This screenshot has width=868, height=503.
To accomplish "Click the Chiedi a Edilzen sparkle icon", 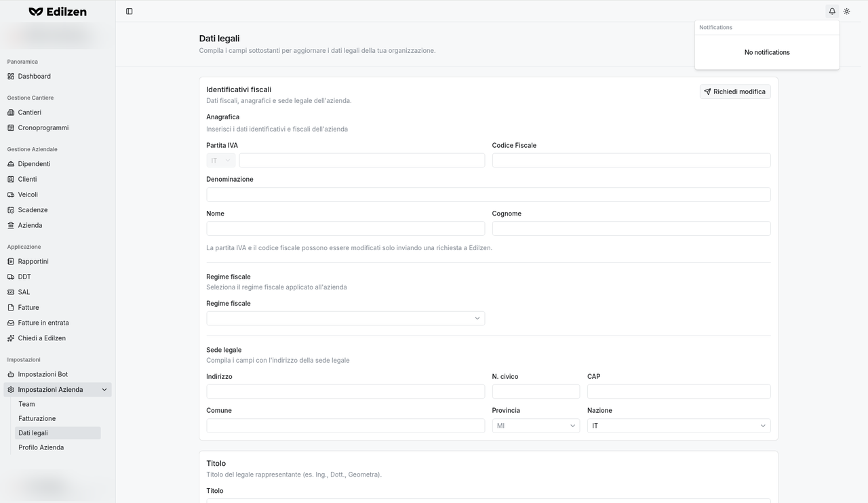I will pyautogui.click(x=11, y=338).
